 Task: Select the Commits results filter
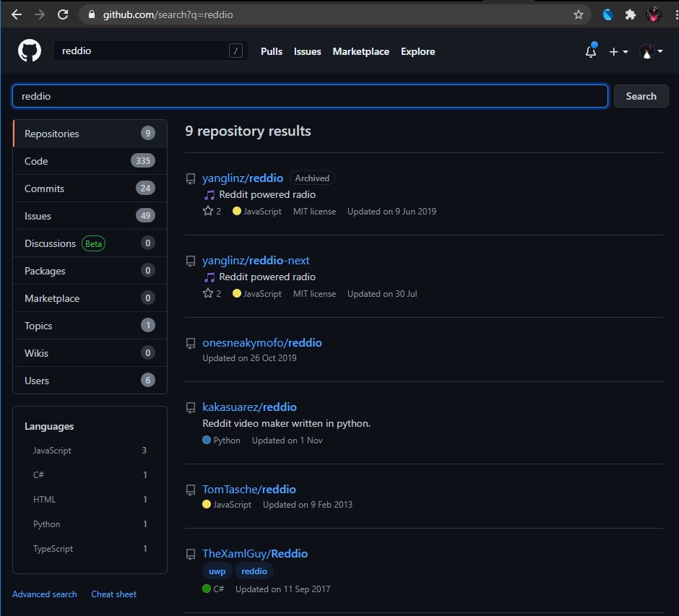(x=90, y=188)
